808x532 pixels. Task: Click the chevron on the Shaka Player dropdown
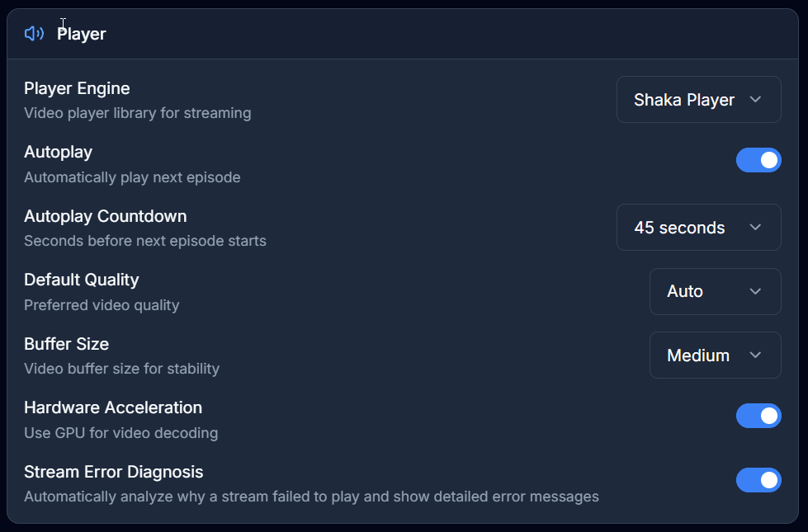point(755,99)
